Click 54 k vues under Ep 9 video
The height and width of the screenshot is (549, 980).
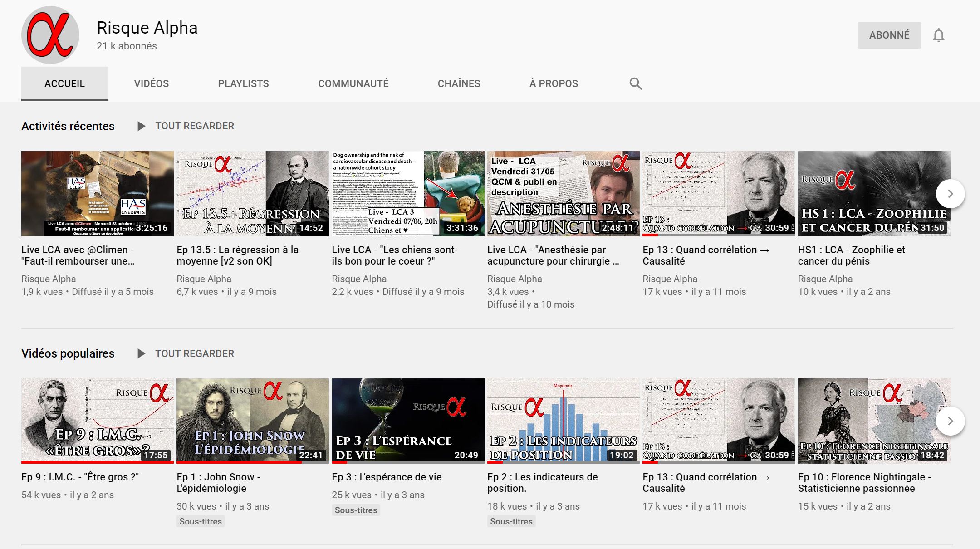(41, 495)
